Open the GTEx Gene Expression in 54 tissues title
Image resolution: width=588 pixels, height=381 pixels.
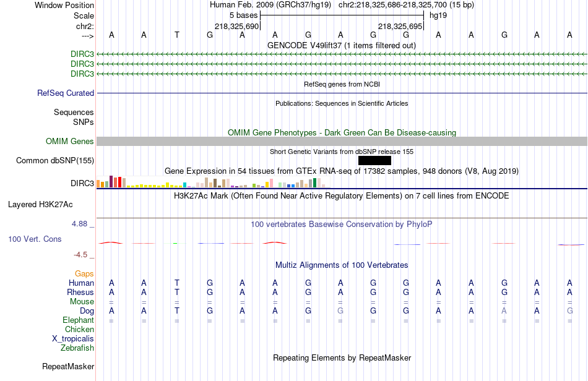pos(342,171)
